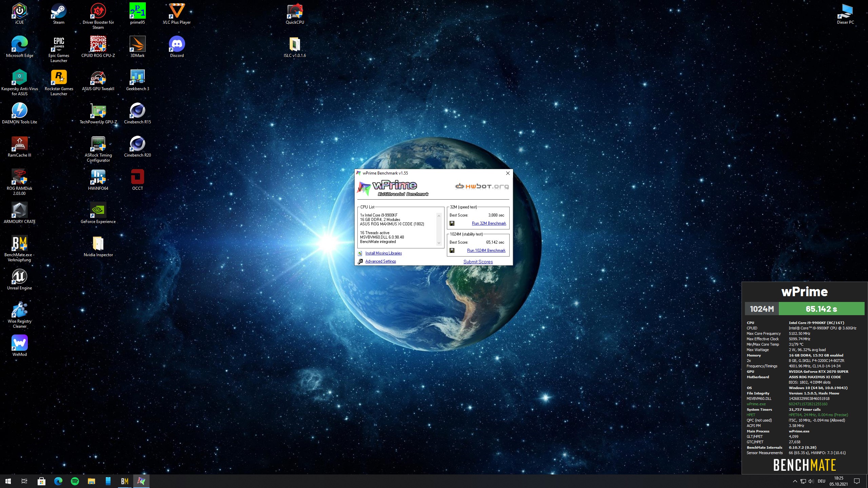This screenshot has height=488, width=868.
Task: Save the 1024M best score (floppy icon)
Action: [452, 250]
